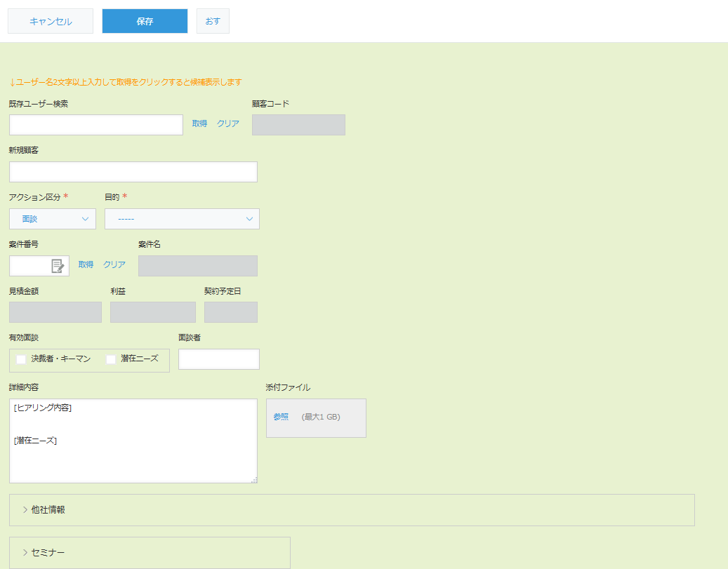728x569 pixels.
Task: Click the おす button
Action: [213, 21]
